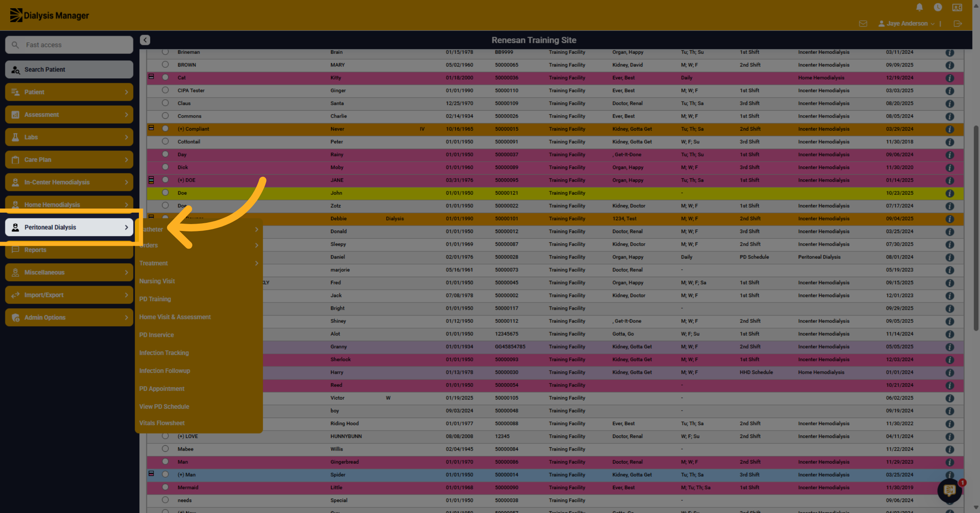Click the row marker icon beside (+) Compliant

pos(151,128)
